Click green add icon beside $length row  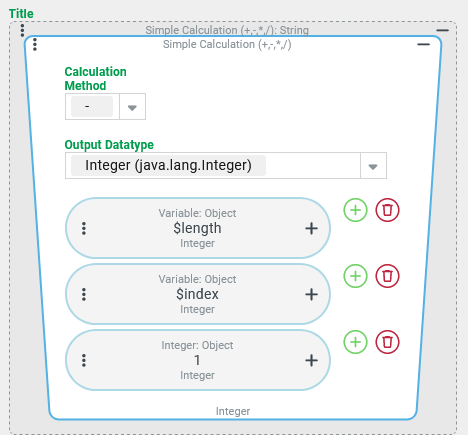coord(355,210)
